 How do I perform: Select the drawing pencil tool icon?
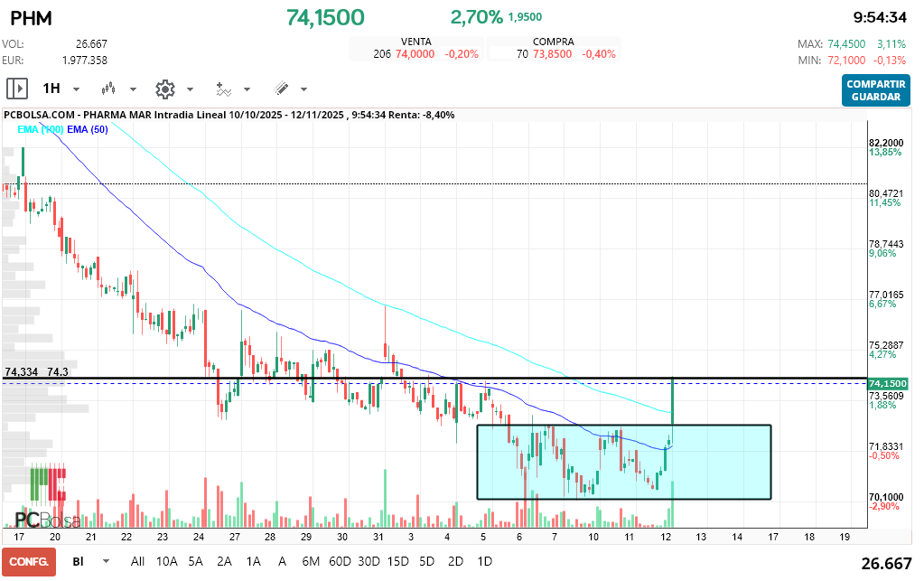tap(282, 89)
